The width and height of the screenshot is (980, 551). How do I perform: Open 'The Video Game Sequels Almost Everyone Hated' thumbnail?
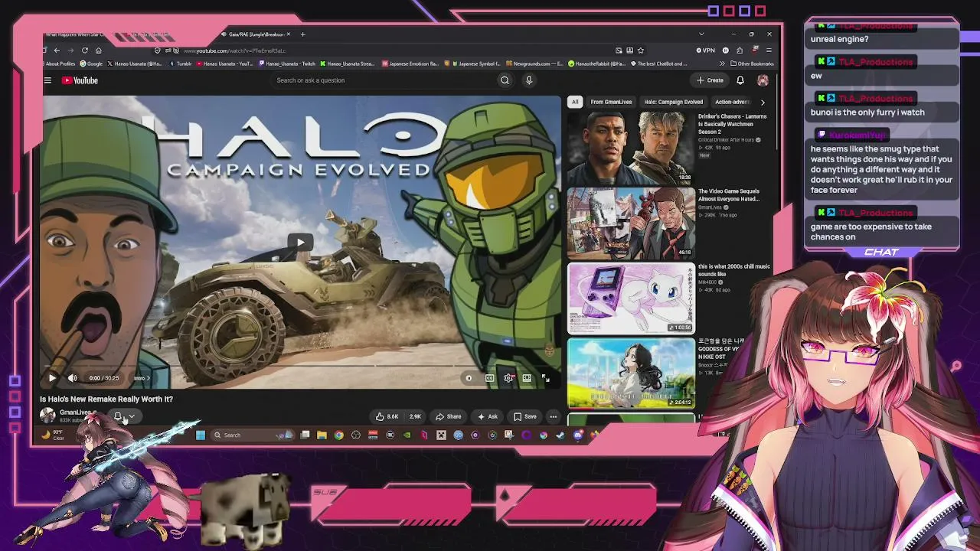point(631,223)
